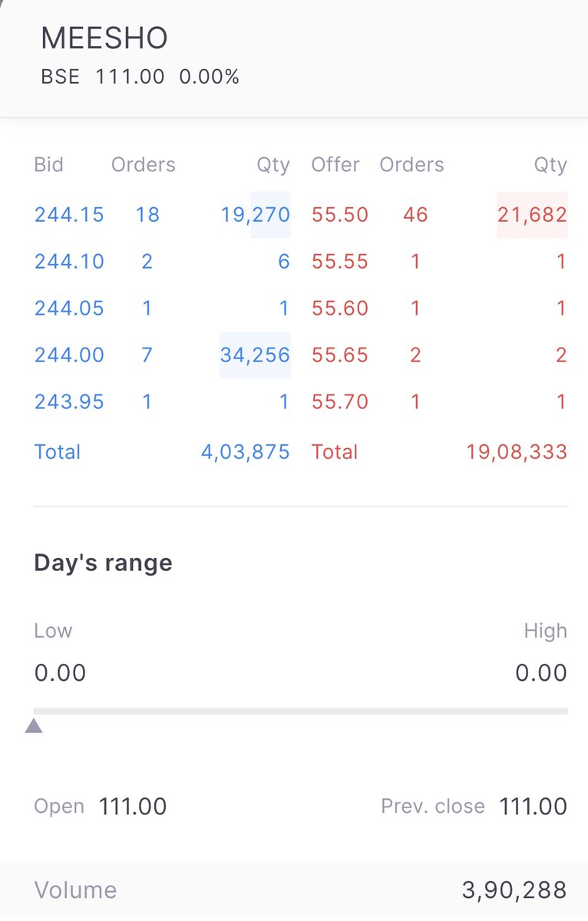Tap offer price 55.60

coord(340,309)
